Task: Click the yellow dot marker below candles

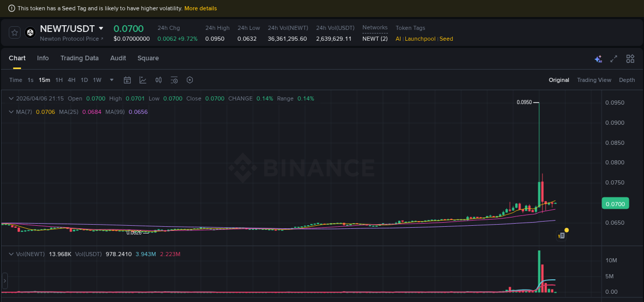Action: (x=567, y=230)
